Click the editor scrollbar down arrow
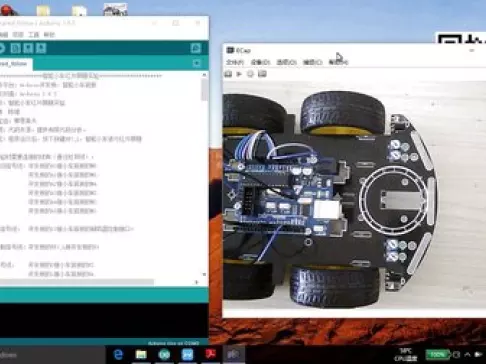 (x=204, y=274)
